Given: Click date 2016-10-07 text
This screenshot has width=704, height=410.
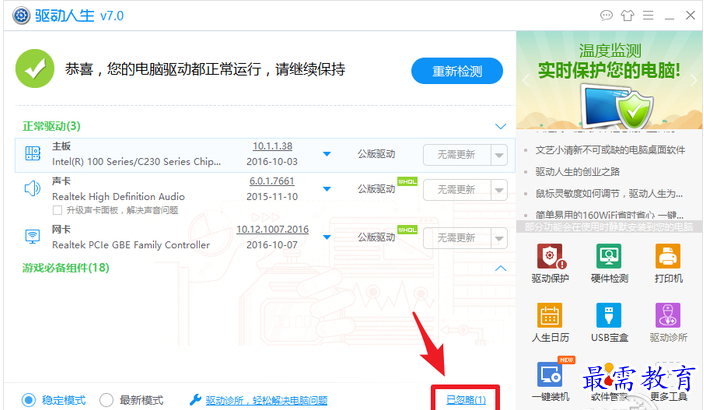Looking at the screenshot, I should pyautogui.click(x=272, y=245).
